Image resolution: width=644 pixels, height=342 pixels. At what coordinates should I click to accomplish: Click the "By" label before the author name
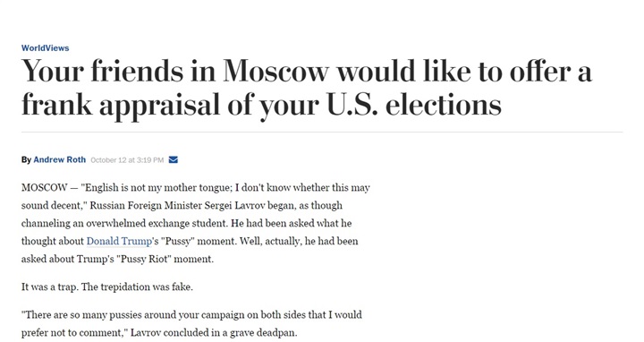[26, 160]
